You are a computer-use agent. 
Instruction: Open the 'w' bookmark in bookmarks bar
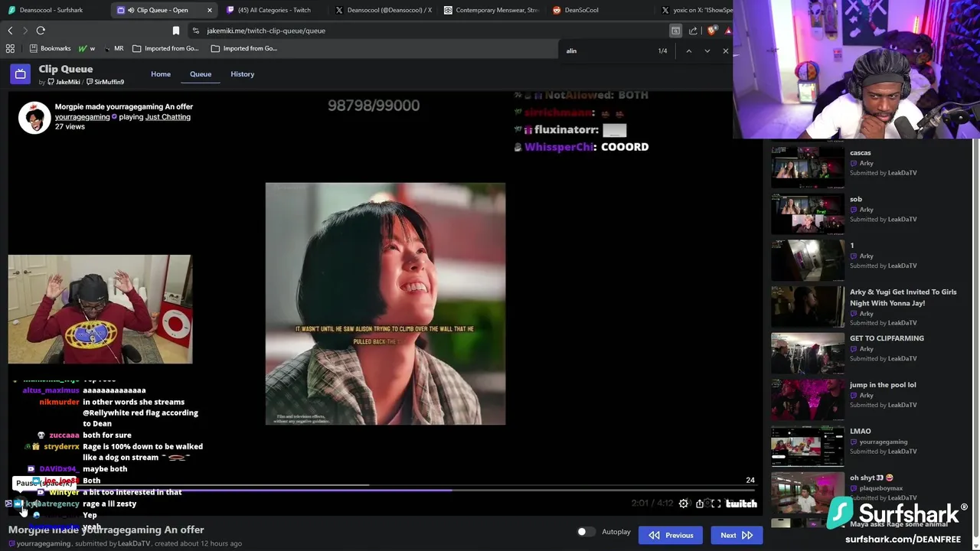coord(87,48)
